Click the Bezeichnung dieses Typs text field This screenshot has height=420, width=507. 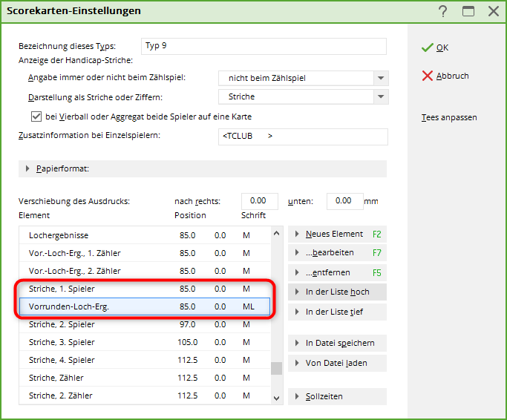coord(264,46)
